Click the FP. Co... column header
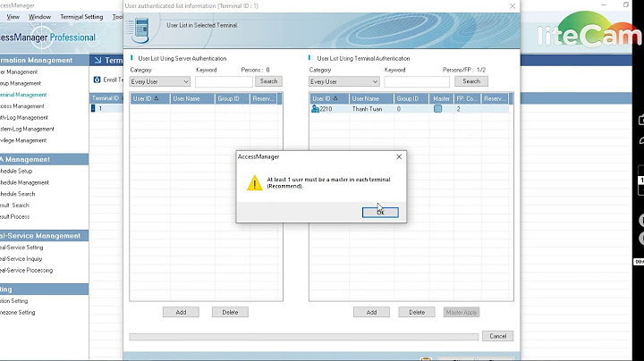This screenshot has height=361, width=644. tap(468, 98)
